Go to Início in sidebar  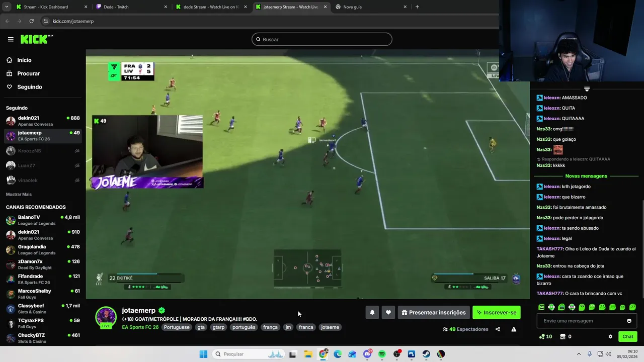[x=24, y=60]
